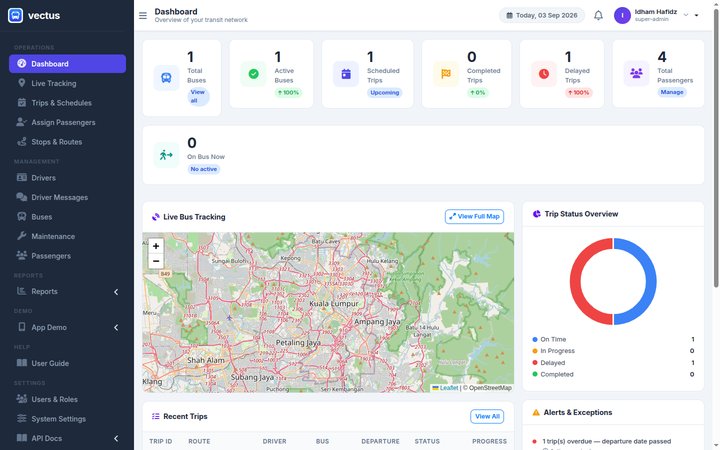Open the notifications bell
720x450 pixels.
point(598,16)
